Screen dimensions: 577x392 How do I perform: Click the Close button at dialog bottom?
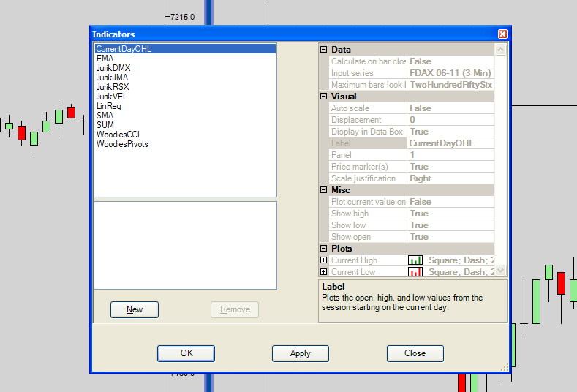[415, 353]
